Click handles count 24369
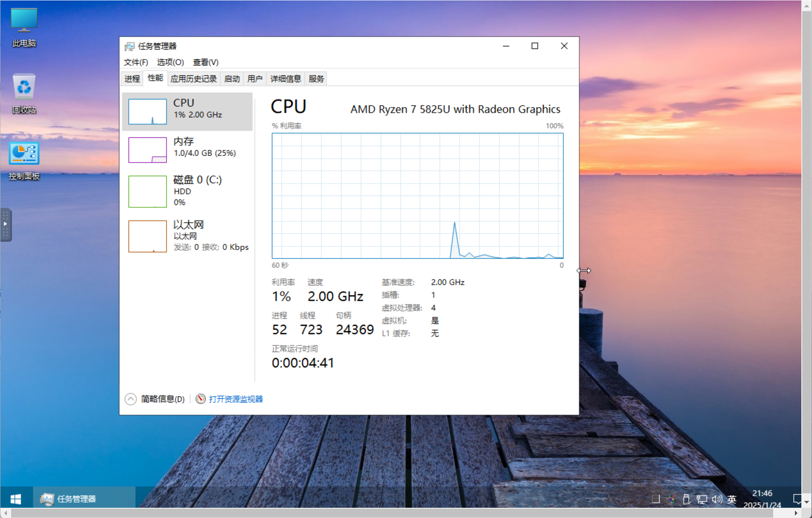The width and height of the screenshot is (812, 518). pos(355,330)
